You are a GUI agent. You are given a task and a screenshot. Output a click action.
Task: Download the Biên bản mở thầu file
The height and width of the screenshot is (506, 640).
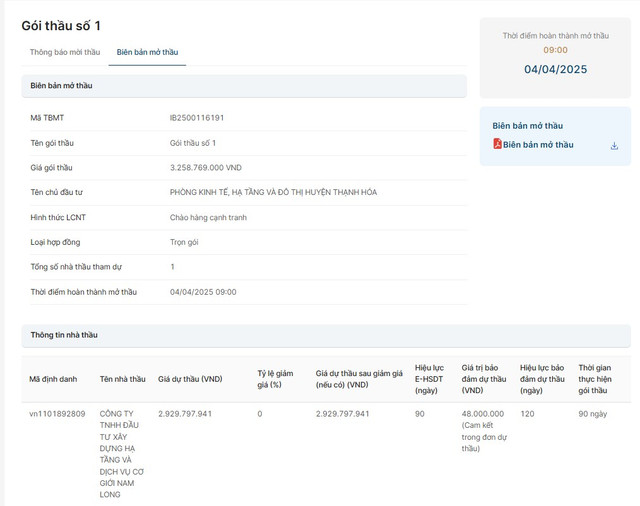tap(614, 145)
